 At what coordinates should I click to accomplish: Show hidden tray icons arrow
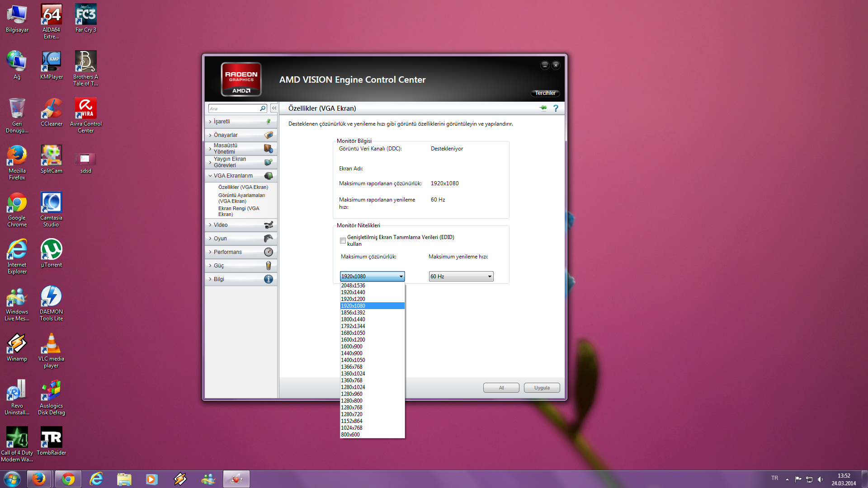pyautogui.click(x=787, y=479)
